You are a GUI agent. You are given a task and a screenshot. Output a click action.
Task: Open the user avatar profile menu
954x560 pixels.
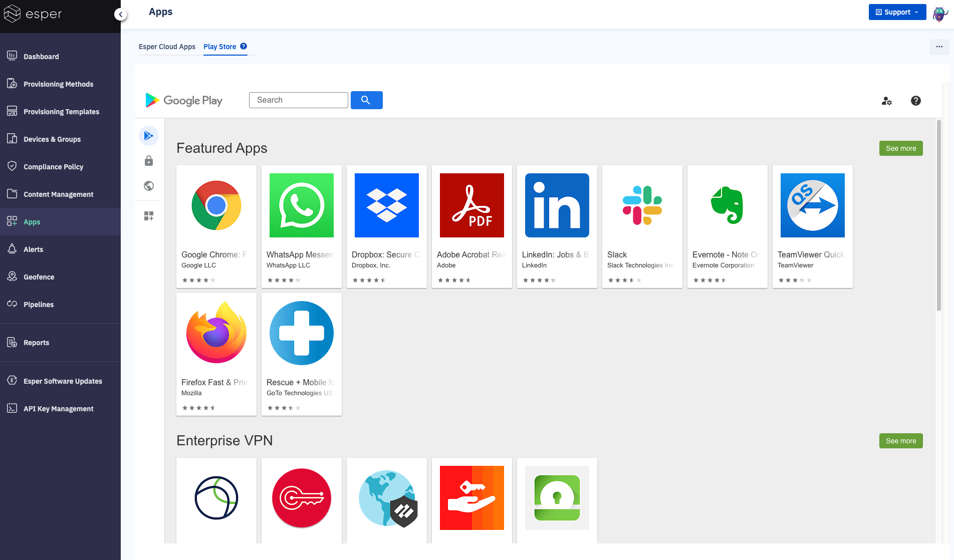[x=940, y=14]
